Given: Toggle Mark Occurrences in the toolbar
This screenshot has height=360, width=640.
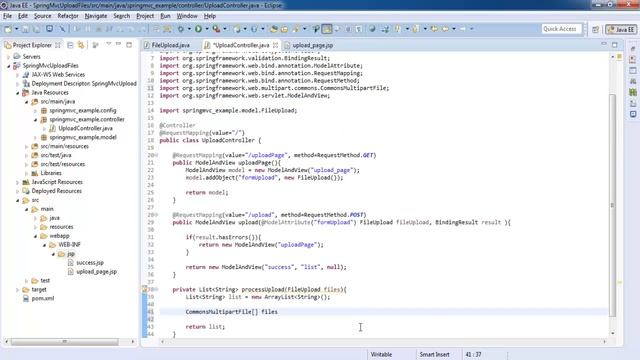Looking at the screenshot, I should 327,29.
